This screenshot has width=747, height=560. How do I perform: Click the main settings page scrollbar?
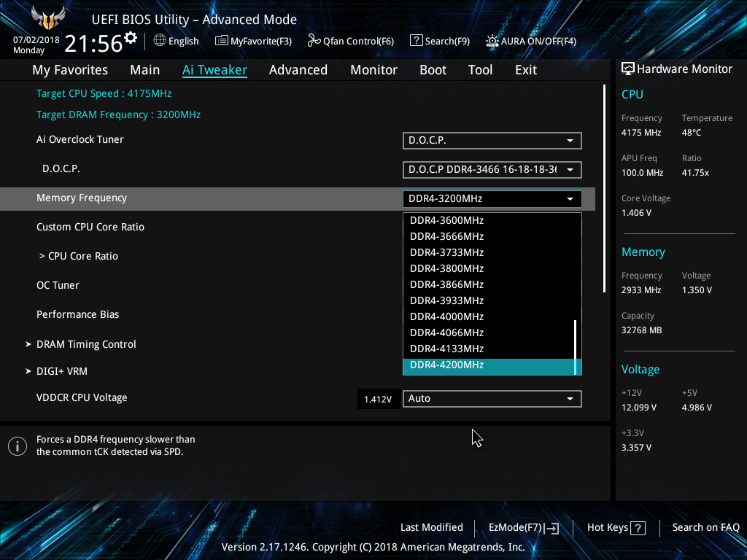(x=604, y=189)
